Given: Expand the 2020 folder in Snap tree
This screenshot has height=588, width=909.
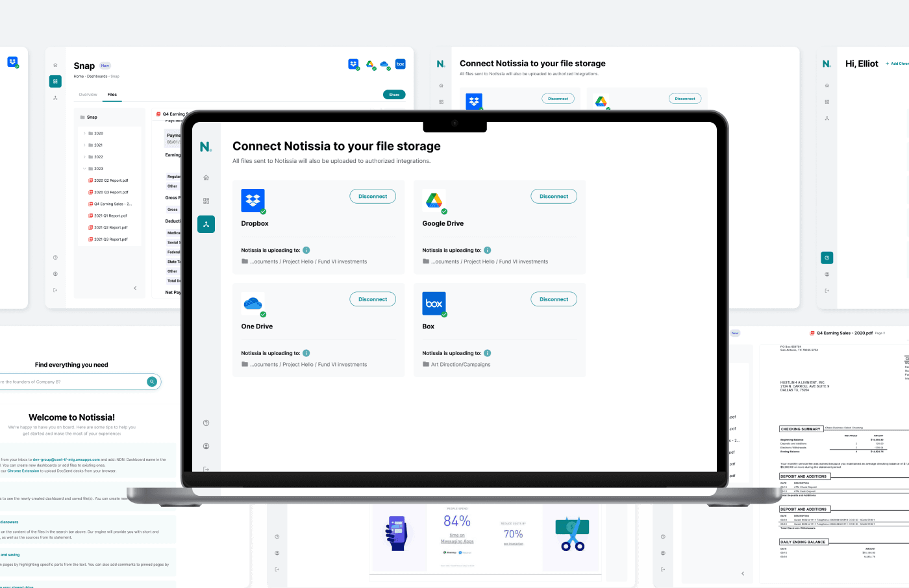Looking at the screenshot, I should pos(84,134).
